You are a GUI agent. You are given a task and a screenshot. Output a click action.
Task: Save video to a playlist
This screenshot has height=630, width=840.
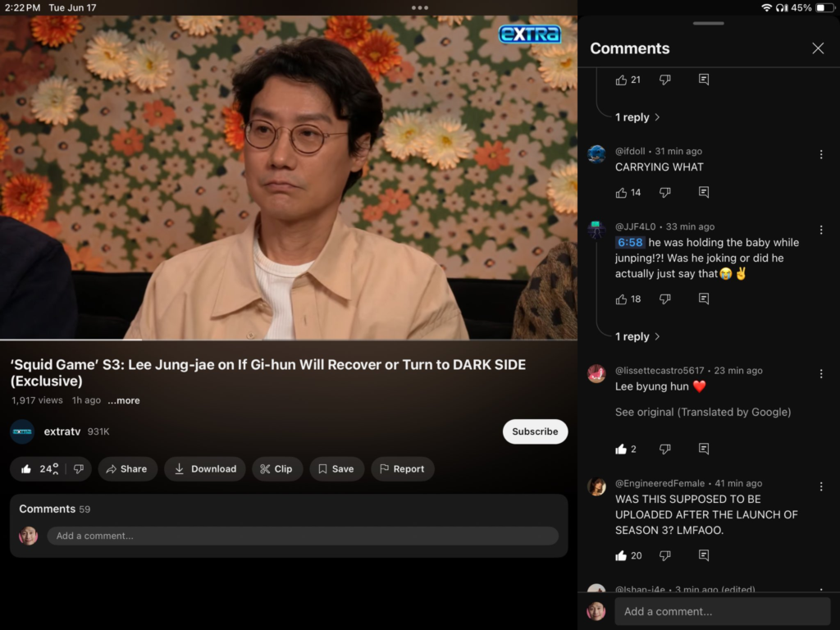336,468
